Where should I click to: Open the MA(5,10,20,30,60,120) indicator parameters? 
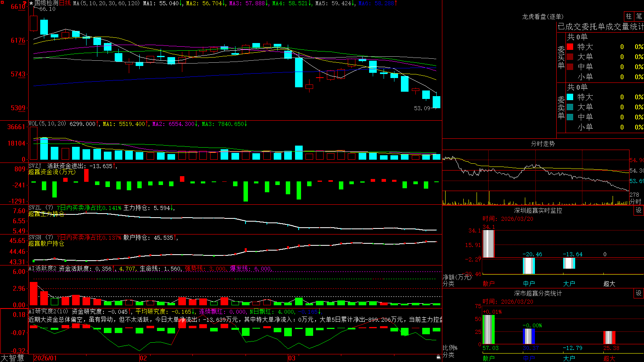click(106, 3)
